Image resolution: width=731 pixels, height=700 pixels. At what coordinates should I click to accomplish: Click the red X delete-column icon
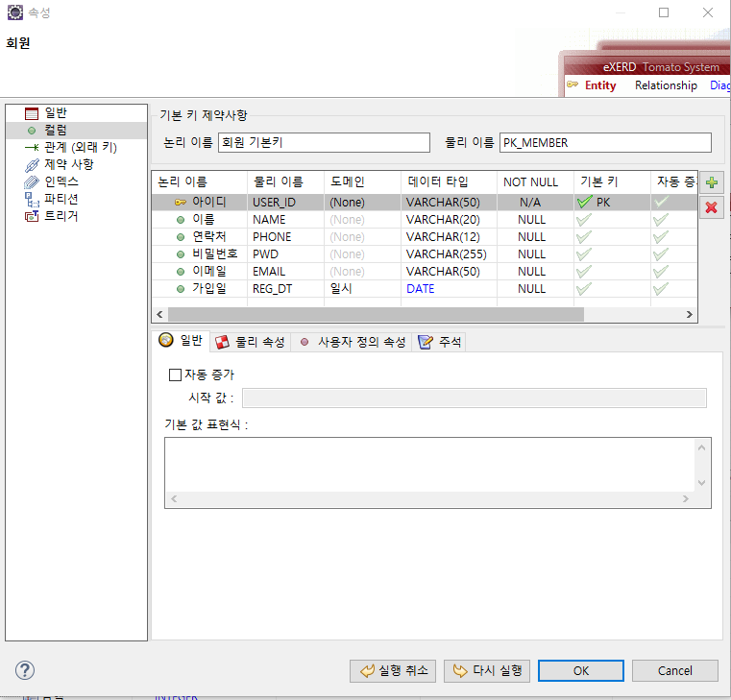tap(712, 207)
